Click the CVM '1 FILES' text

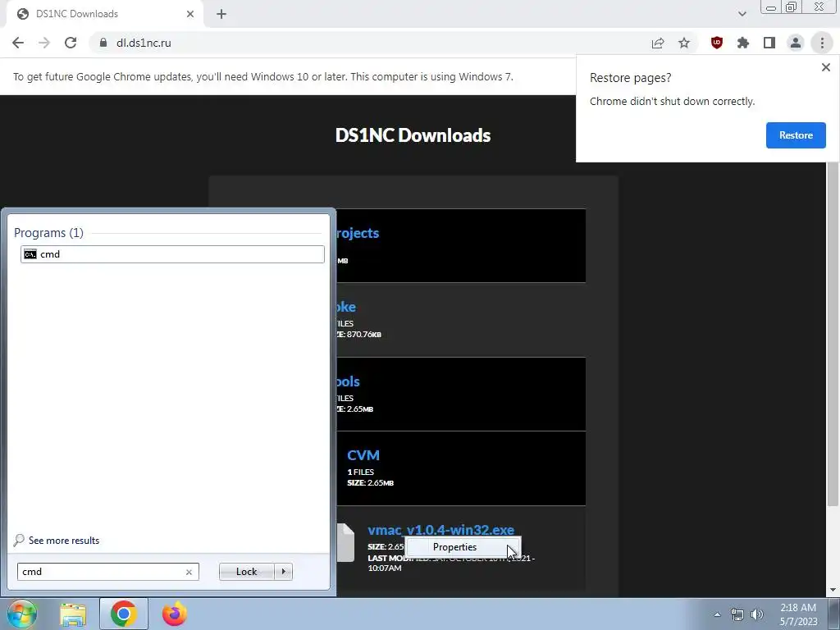pos(361,472)
